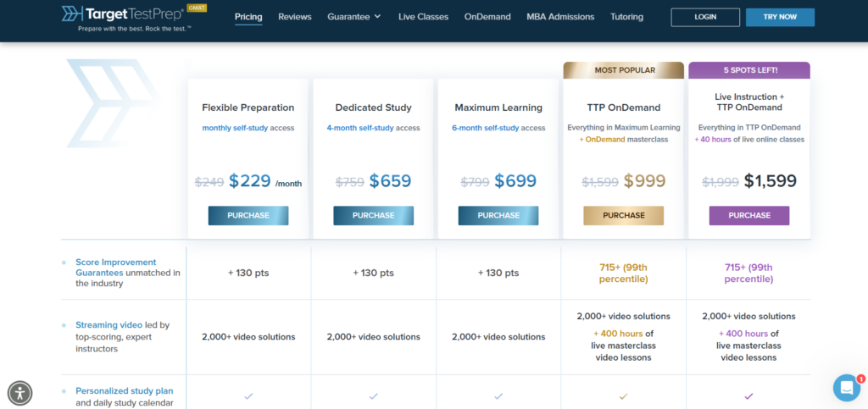Open Live Classes in navigation
Image resolution: width=868 pixels, height=409 pixels.
pos(424,17)
